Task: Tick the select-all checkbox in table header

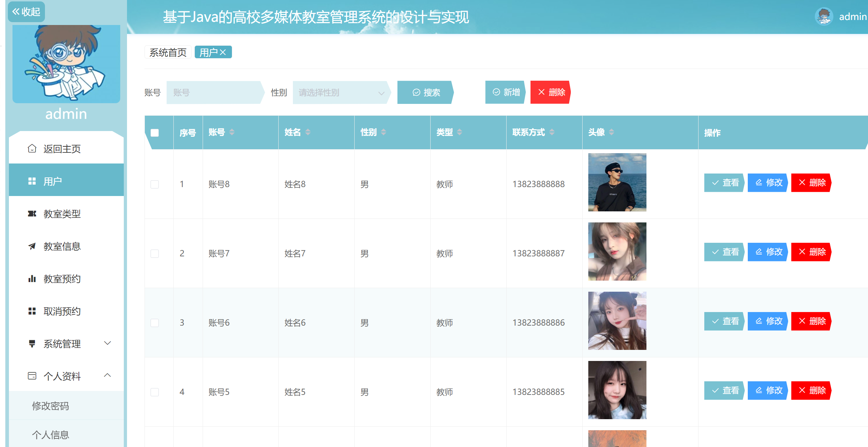Action: tap(154, 133)
